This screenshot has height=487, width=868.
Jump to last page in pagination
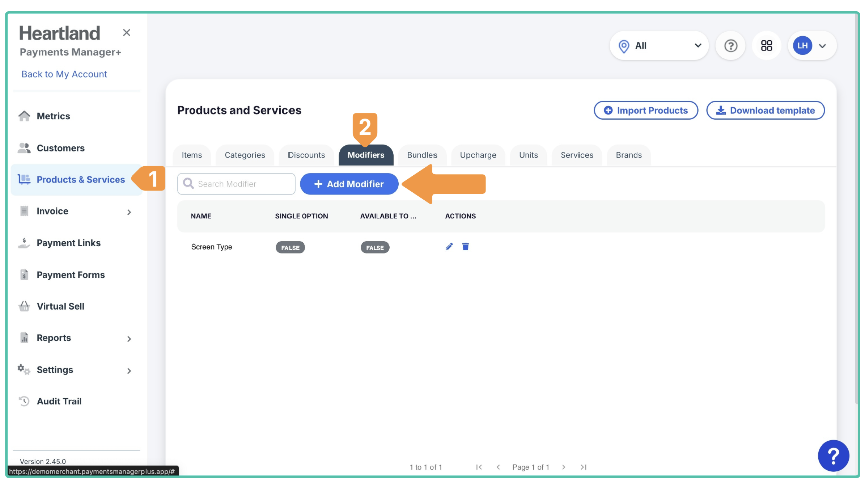[583, 467]
